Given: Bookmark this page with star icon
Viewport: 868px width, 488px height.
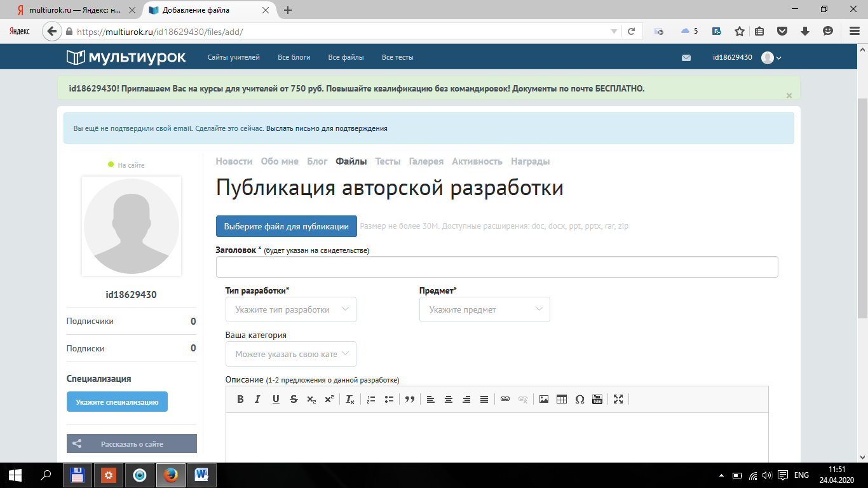Looking at the screenshot, I should coord(740,31).
